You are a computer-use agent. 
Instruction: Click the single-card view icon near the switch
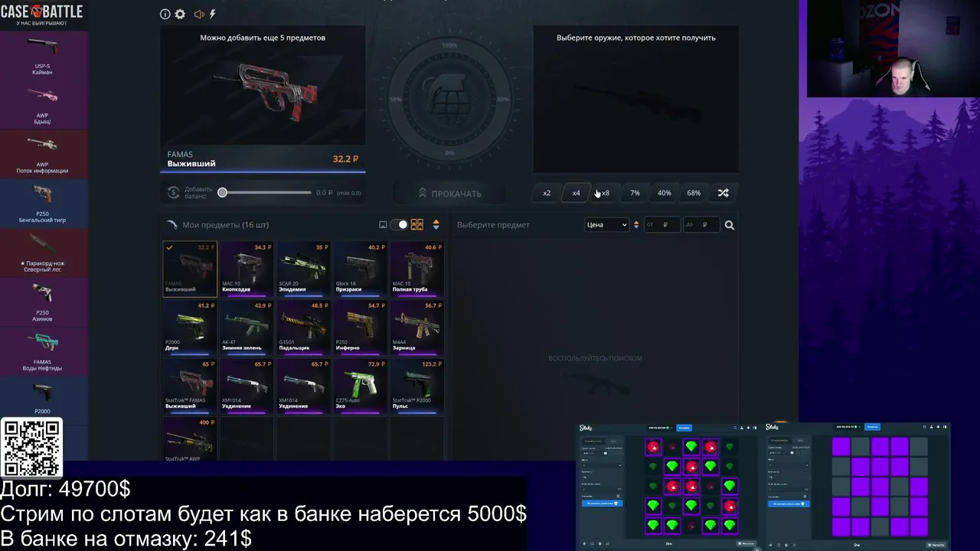coord(383,225)
